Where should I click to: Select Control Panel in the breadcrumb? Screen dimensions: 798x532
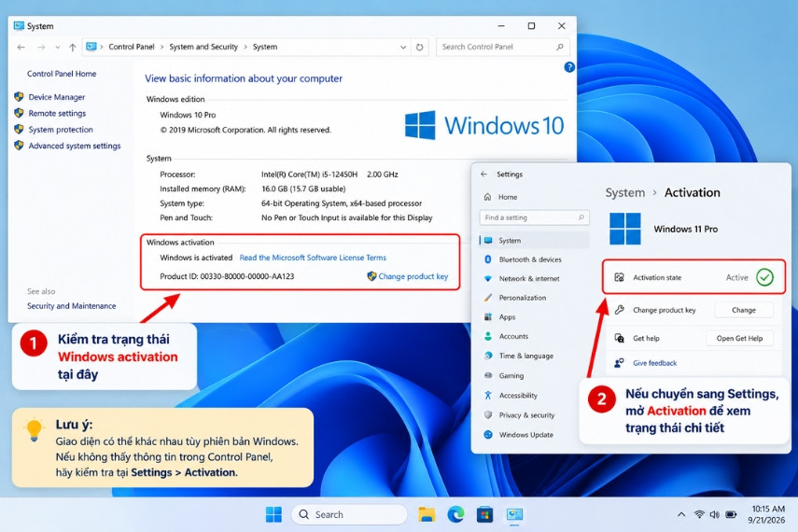point(132,47)
